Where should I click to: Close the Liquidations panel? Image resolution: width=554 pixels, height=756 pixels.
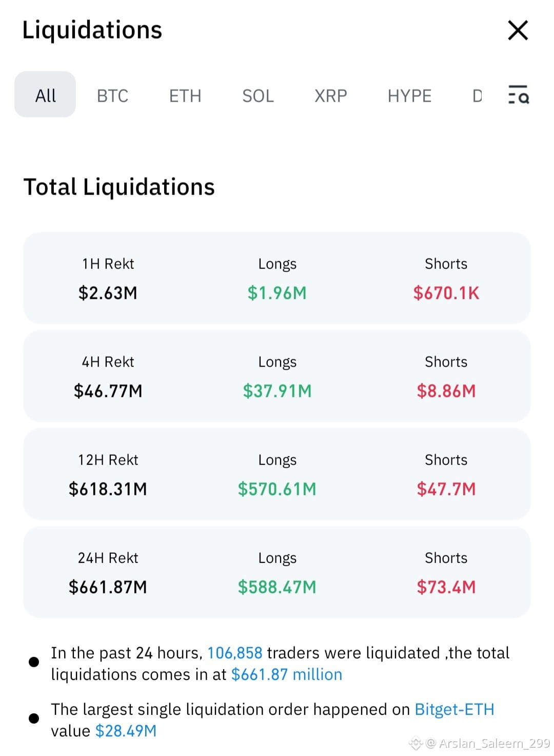point(518,30)
